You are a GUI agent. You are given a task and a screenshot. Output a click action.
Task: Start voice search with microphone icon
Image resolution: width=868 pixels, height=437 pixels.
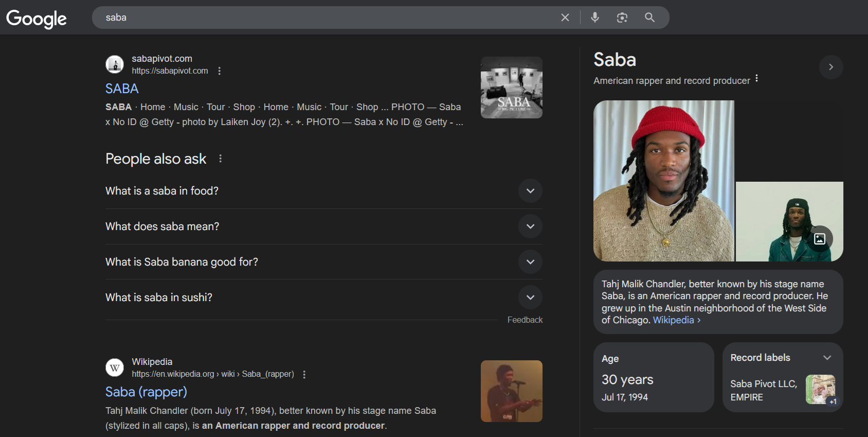click(x=595, y=18)
